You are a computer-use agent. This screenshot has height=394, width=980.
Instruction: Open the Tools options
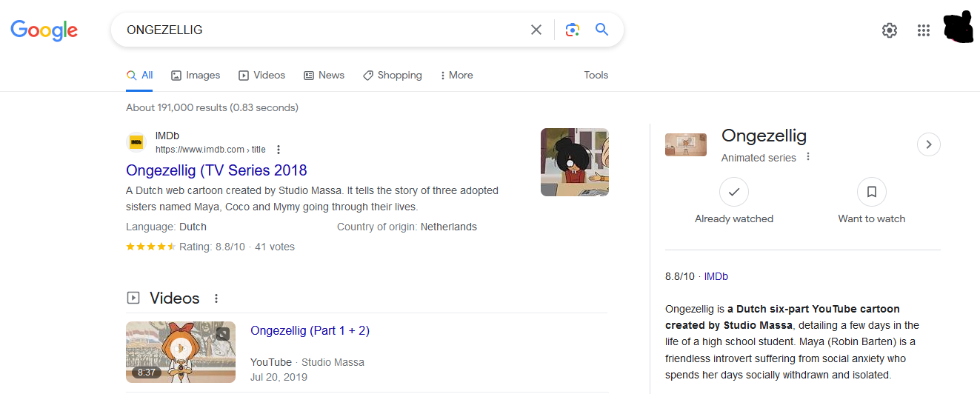pyautogui.click(x=596, y=75)
